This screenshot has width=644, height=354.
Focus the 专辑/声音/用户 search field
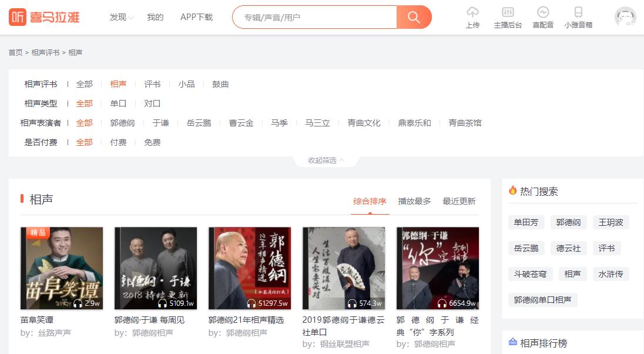pos(314,17)
